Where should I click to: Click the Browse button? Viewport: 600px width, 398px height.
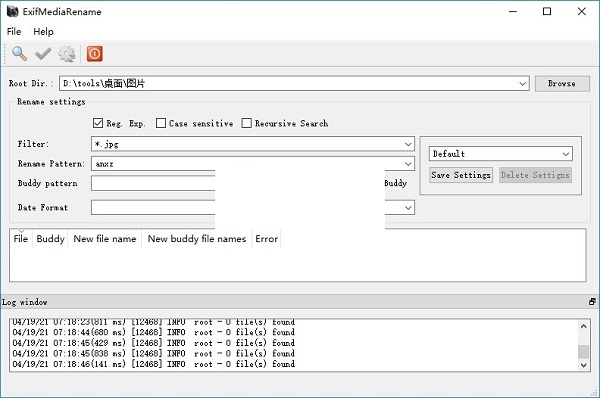[x=562, y=83]
